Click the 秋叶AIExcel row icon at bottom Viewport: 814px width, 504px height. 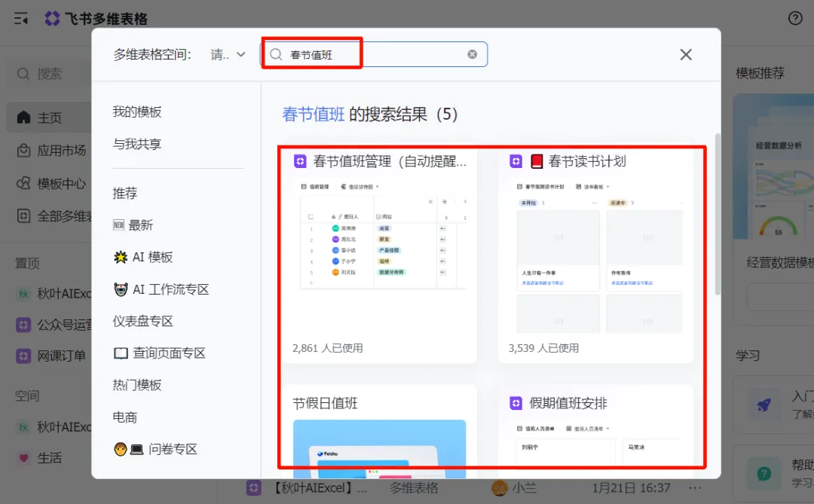[x=253, y=488]
